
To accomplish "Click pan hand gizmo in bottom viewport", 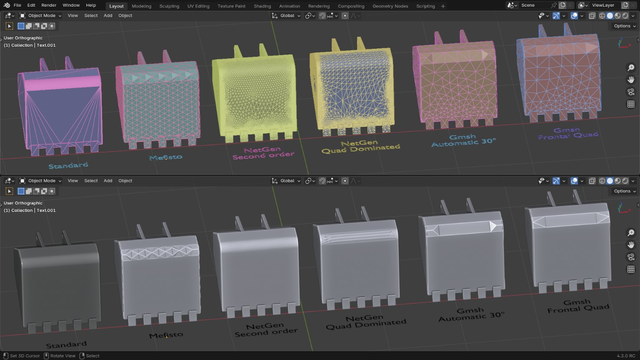I will point(631,245).
